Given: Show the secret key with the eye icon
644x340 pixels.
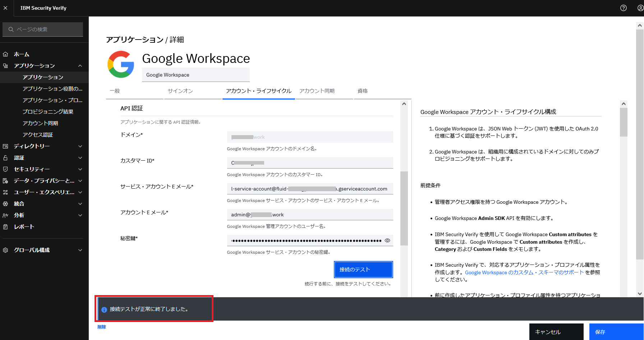Looking at the screenshot, I should click(387, 240).
